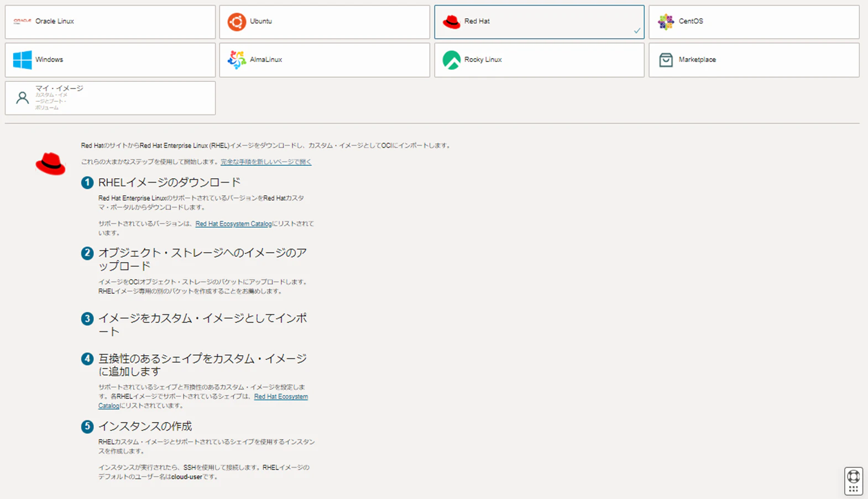Choose the マイ・イメージ tile
The image size is (868, 499).
coord(110,98)
